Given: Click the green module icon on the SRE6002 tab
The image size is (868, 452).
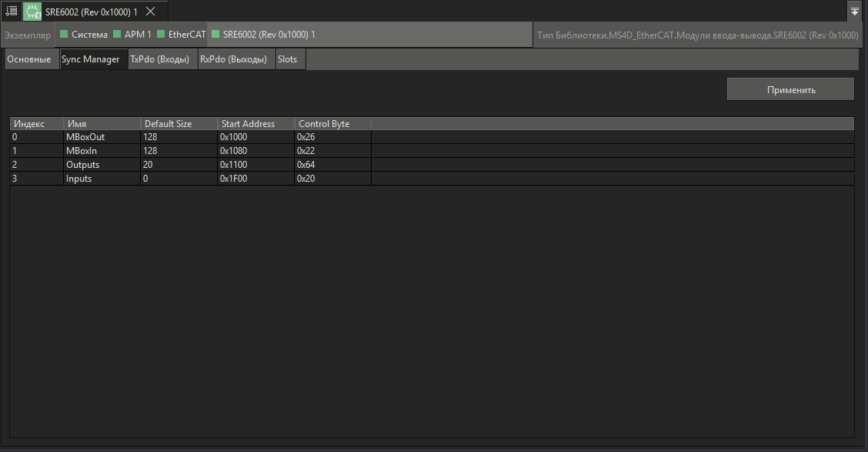Looking at the screenshot, I should point(33,12).
